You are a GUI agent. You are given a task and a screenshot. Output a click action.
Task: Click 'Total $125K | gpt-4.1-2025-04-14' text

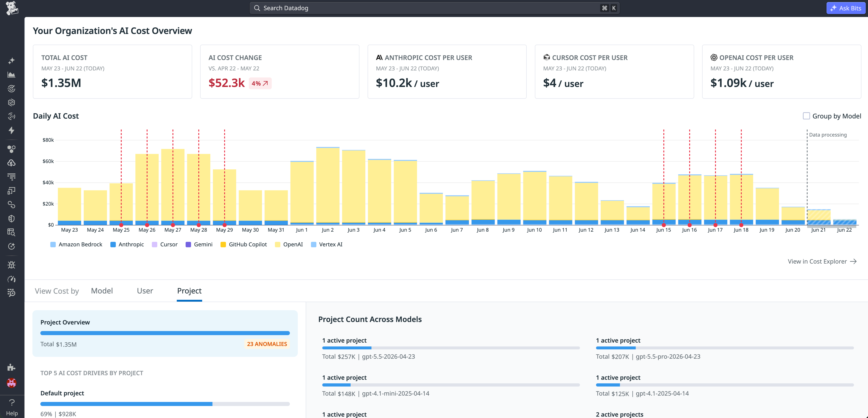(642, 393)
